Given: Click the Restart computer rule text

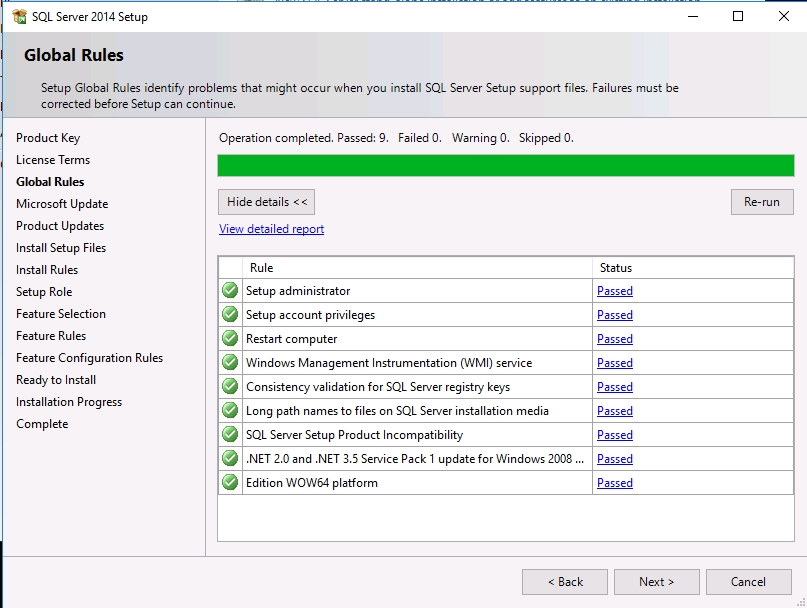Looking at the screenshot, I should (x=291, y=339).
